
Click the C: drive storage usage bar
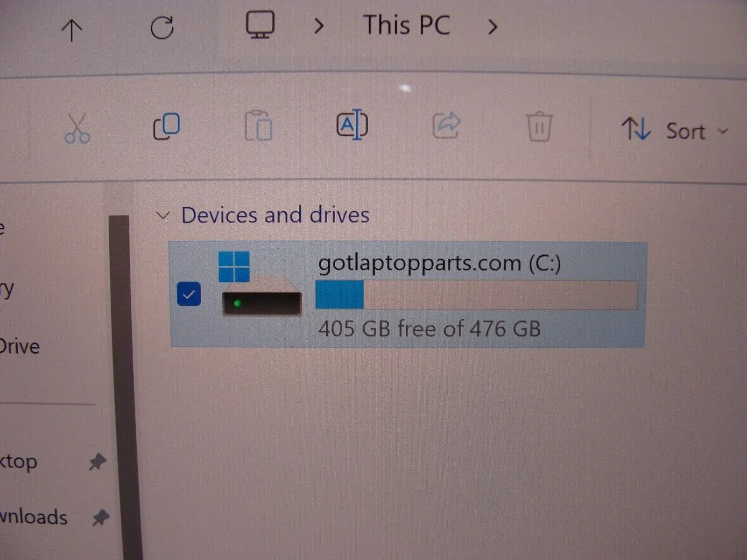click(477, 295)
